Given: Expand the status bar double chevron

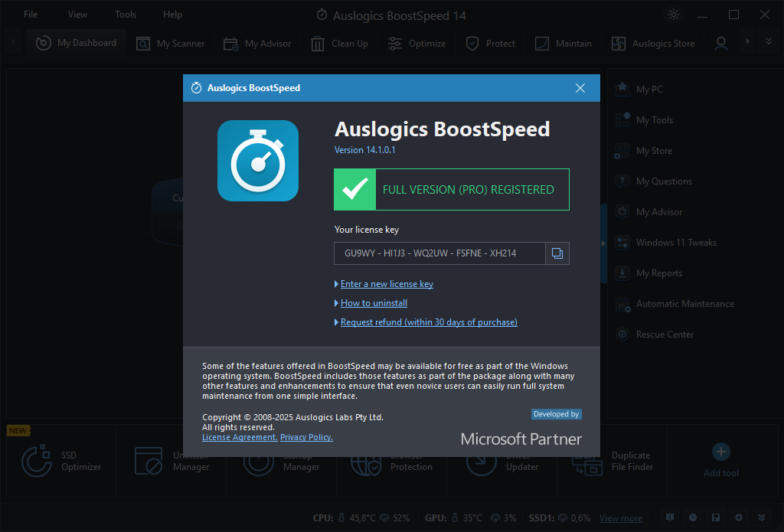Looking at the screenshot, I should [762, 517].
